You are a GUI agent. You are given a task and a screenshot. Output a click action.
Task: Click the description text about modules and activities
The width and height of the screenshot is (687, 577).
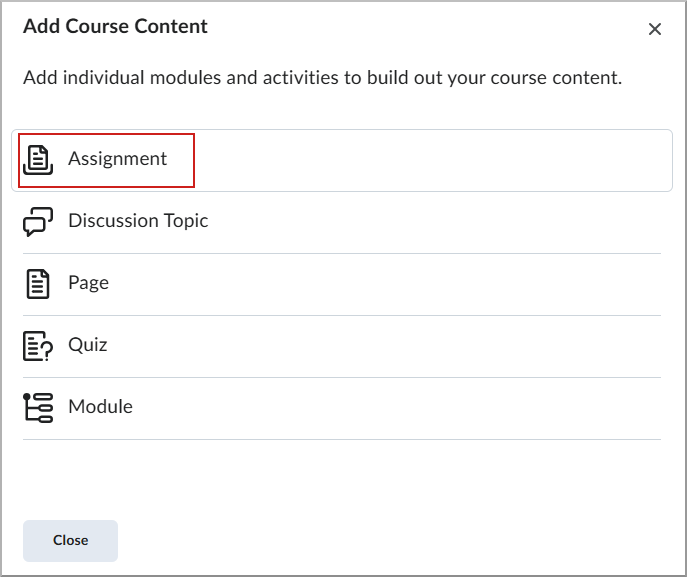322,78
